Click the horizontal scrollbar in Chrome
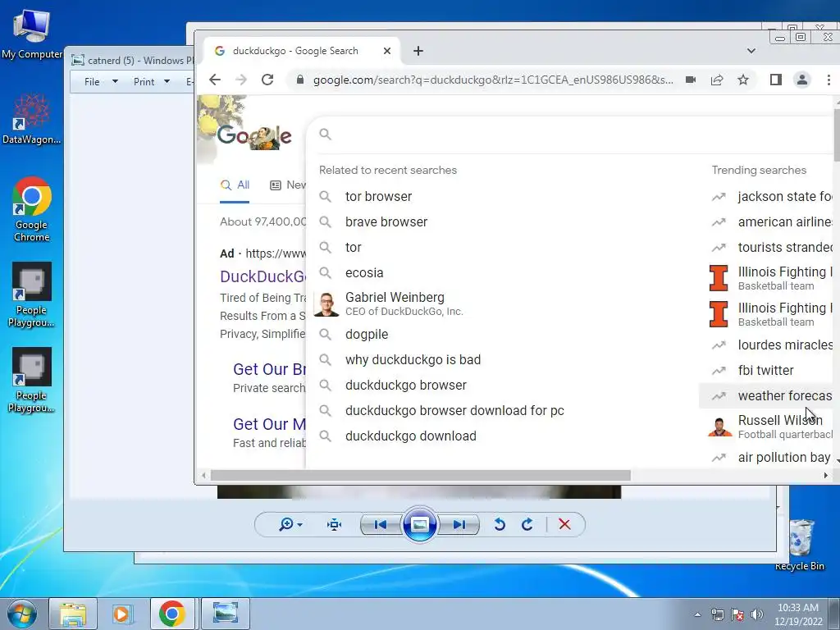The width and height of the screenshot is (840, 630). [x=421, y=475]
